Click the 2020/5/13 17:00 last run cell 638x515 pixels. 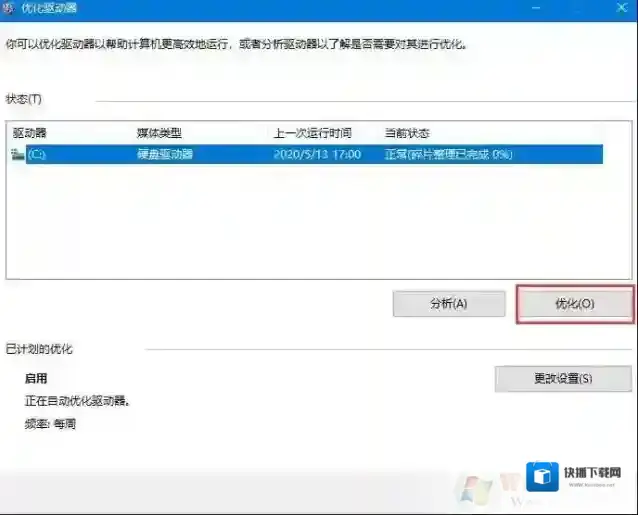(315, 155)
